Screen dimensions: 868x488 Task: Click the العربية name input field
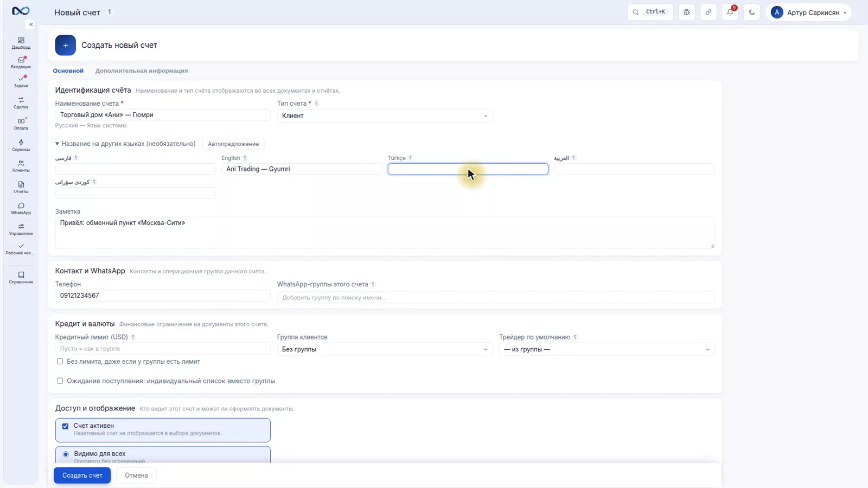[634, 169]
